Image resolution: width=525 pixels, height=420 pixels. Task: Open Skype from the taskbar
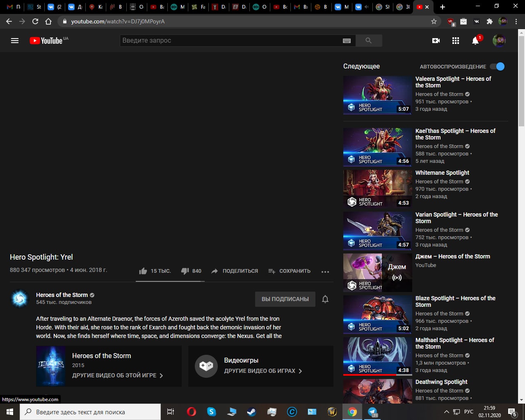point(212,412)
